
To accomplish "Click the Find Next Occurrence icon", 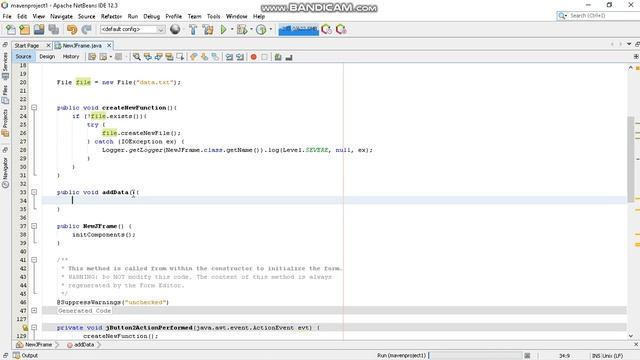I will point(158,57).
